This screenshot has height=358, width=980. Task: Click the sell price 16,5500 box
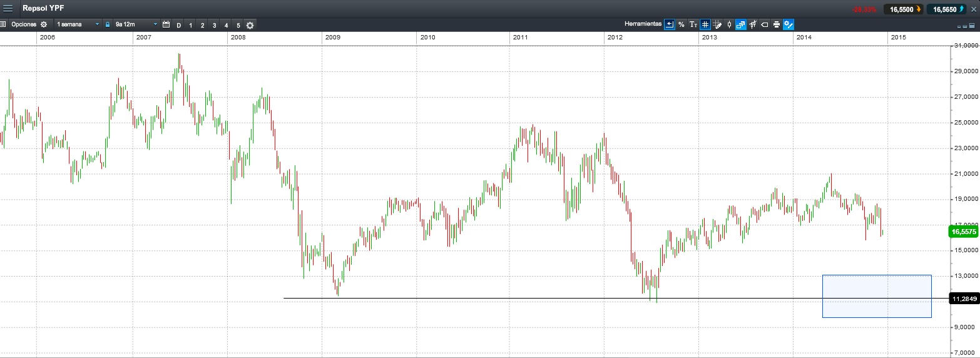[x=902, y=9]
